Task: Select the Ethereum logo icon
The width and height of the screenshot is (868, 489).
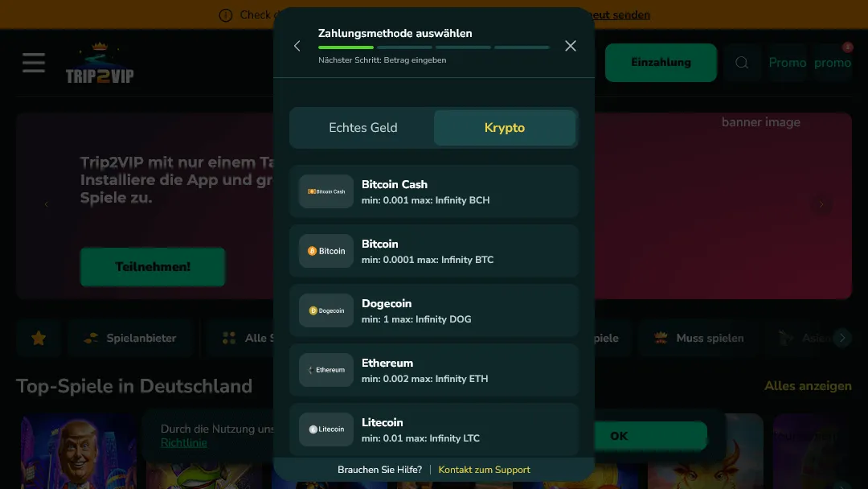Action: pos(326,370)
